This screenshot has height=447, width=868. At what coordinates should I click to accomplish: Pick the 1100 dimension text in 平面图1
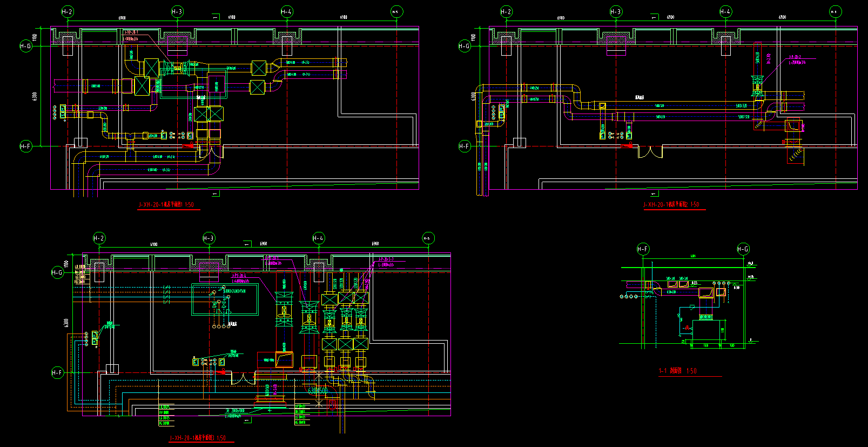[35, 37]
